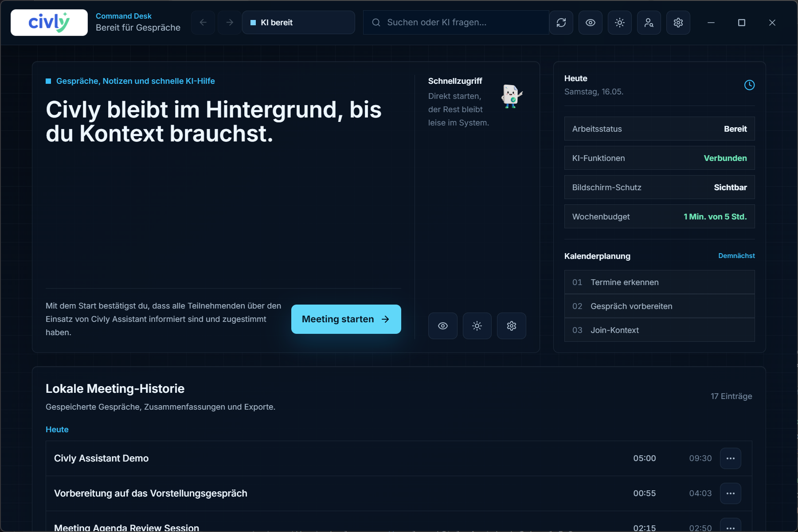Click the refresh icon in the top bar
Viewport: 798px width, 532px height.
(561, 23)
